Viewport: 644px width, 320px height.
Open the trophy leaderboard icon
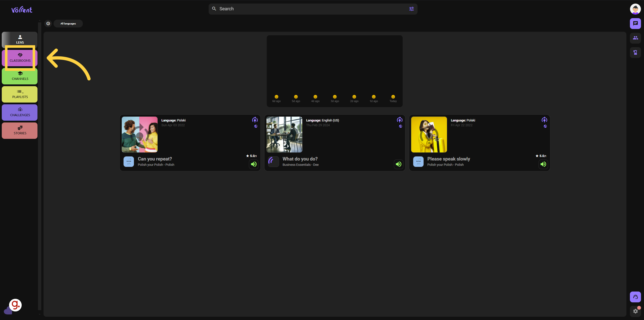point(635,52)
